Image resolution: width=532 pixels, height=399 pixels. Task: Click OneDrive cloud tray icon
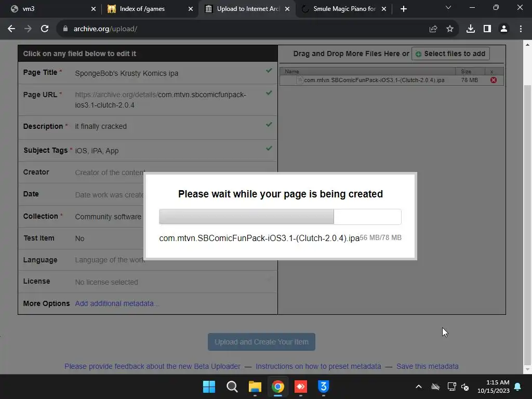[x=435, y=387]
